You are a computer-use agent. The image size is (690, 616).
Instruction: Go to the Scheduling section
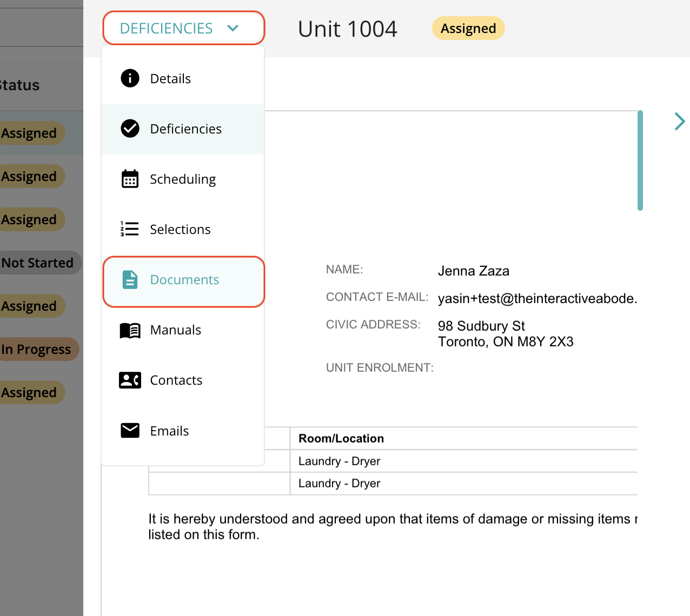pyautogui.click(x=183, y=179)
